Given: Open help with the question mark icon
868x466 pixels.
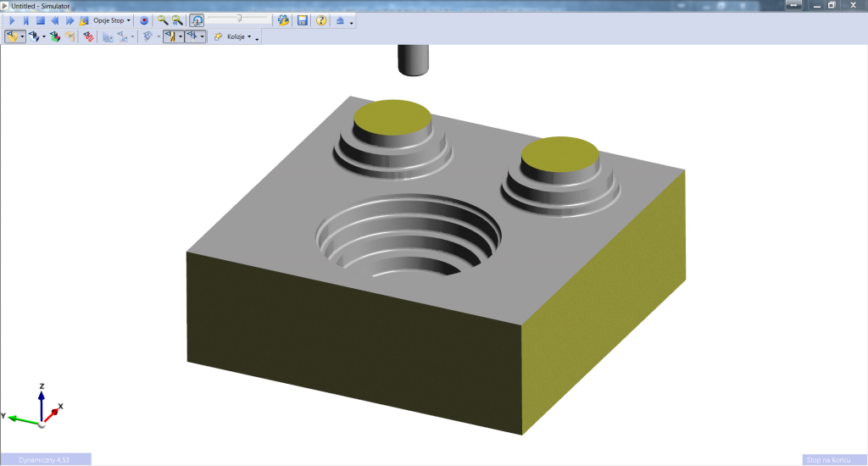Looking at the screenshot, I should (x=321, y=19).
